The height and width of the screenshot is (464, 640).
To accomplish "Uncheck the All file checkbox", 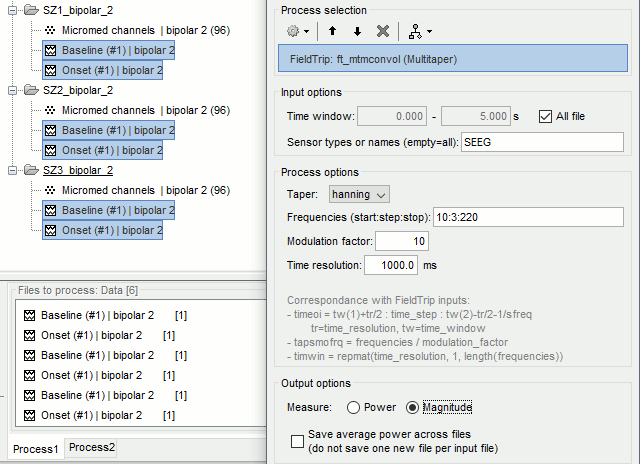I will pyautogui.click(x=545, y=116).
